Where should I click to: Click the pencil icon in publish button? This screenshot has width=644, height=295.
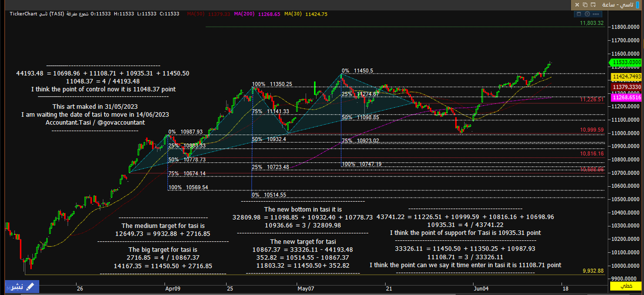(31, 286)
